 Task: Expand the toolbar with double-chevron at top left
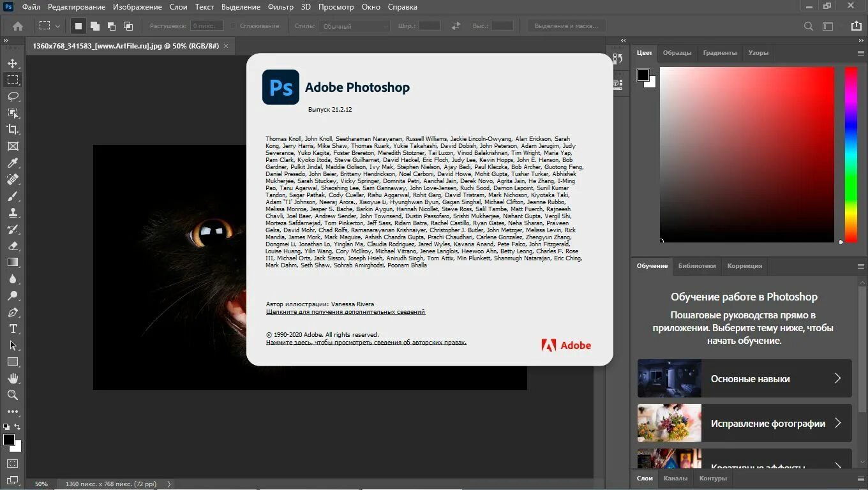[6, 40]
